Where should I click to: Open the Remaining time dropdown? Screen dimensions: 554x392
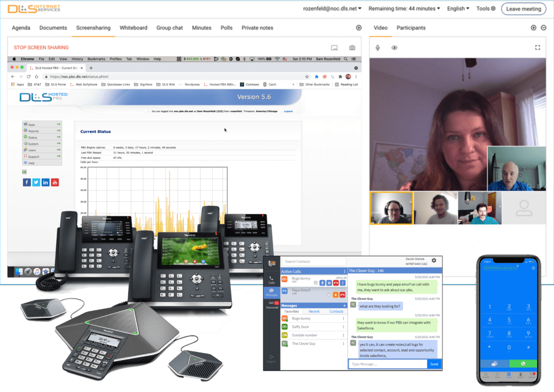point(404,9)
